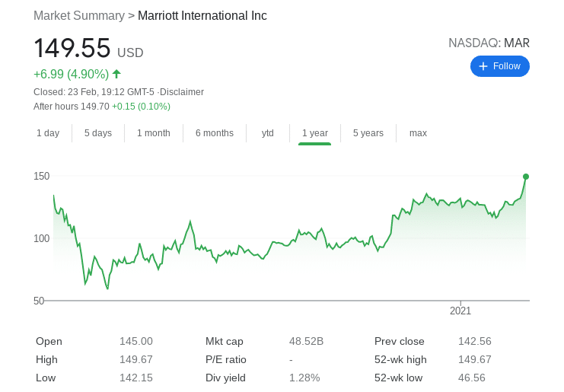
Task: Follow the Marriott International stock
Action: pos(500,66)
